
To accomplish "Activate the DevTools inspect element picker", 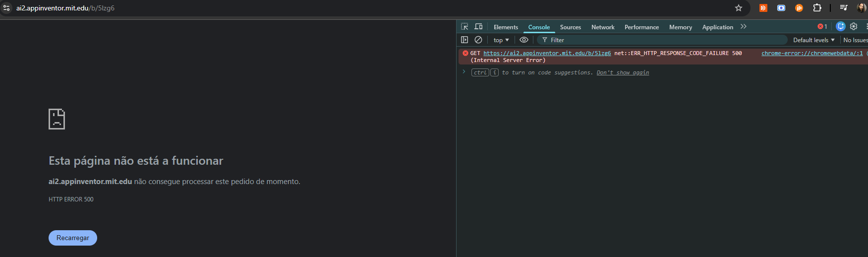I will tap(464, 27).
